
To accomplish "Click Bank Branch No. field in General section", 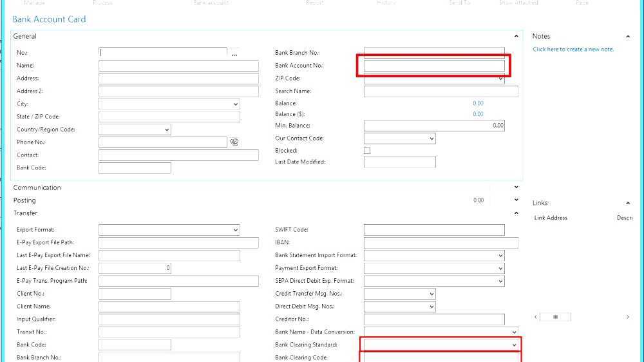I will point(434,52).
